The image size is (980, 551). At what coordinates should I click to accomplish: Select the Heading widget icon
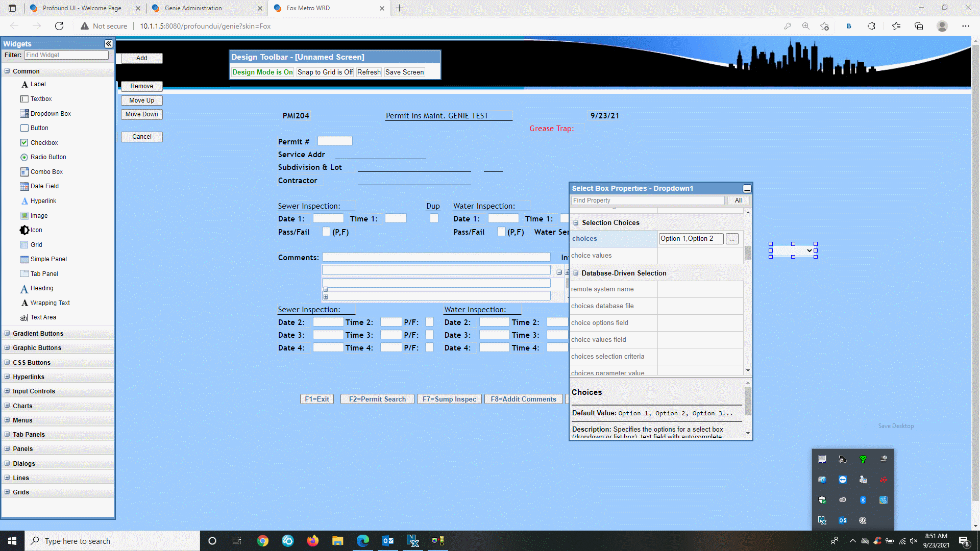[x=24, y=288]
